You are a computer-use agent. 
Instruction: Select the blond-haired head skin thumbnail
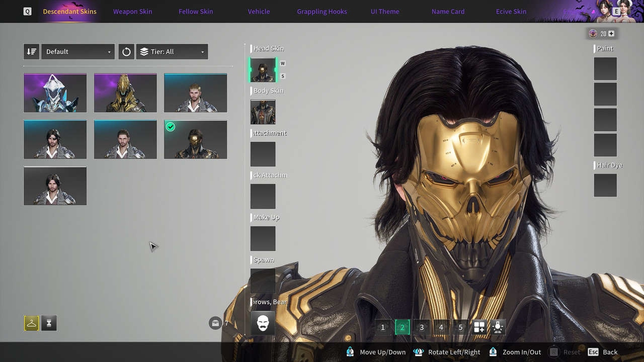click(195, 93)
